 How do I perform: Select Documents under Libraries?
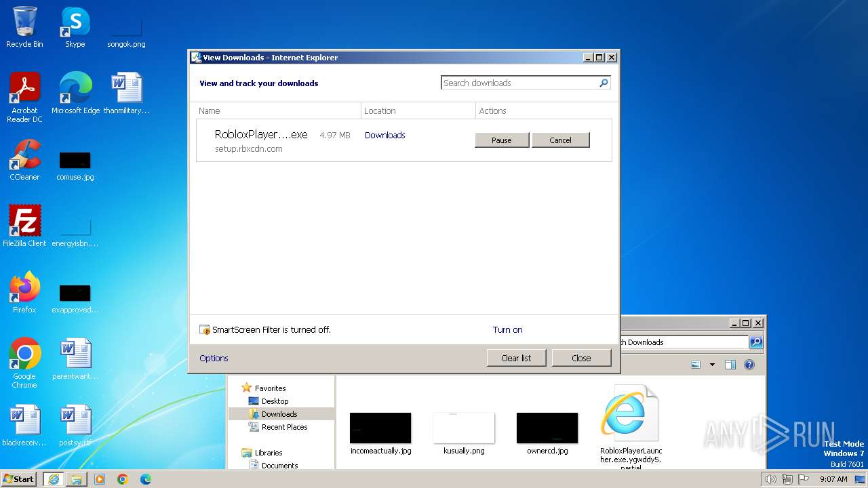279,466
